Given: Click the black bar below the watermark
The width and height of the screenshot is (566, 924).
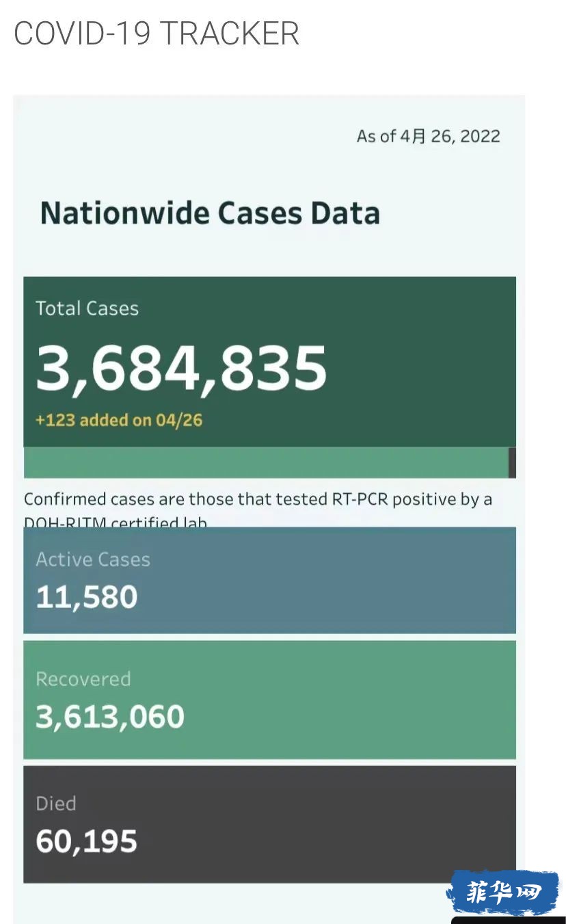Looking at the screenshot, I should [x=509, y=920].
